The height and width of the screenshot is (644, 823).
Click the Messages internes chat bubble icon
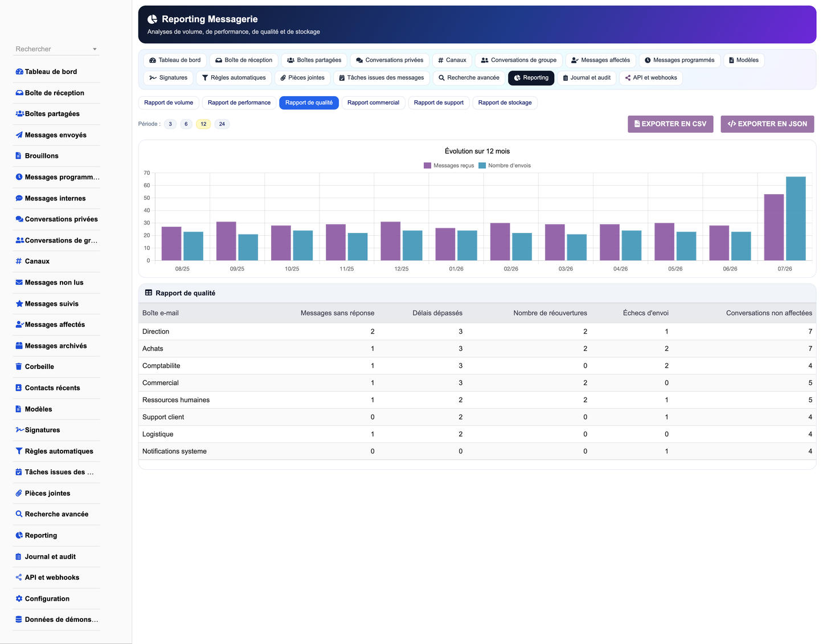[19, 198]
